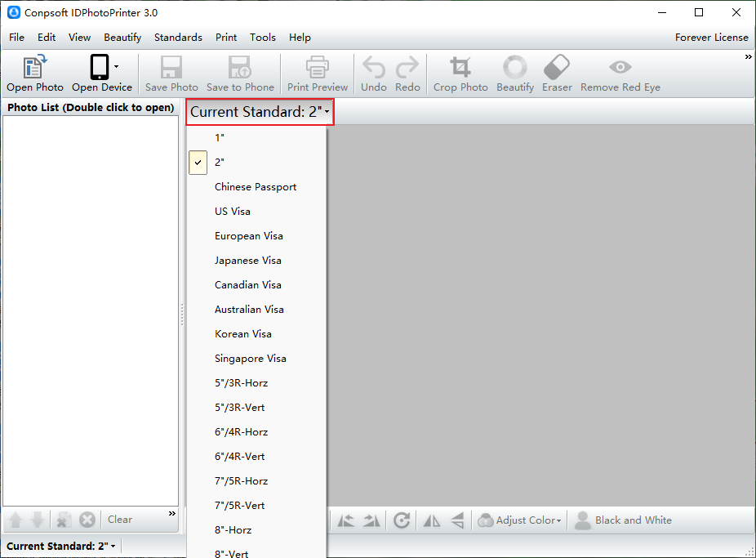Screen dimensions: 756x558
Task: Select the 8"-Horz standard
Action: [x=256, y=530]
